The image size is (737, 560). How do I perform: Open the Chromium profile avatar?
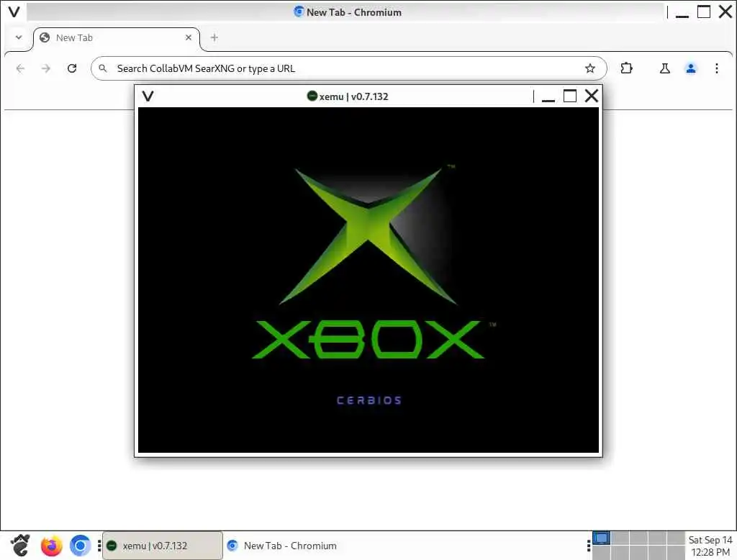pyautogui.click(x=690, y=68)
